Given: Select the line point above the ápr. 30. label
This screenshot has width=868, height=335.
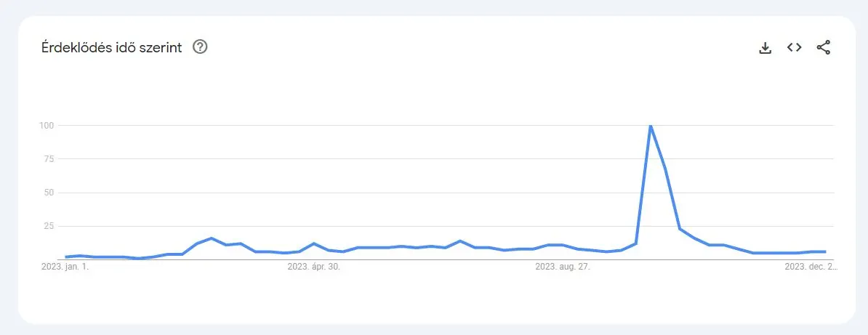Looking at the screenshot, I should (314, 243).
